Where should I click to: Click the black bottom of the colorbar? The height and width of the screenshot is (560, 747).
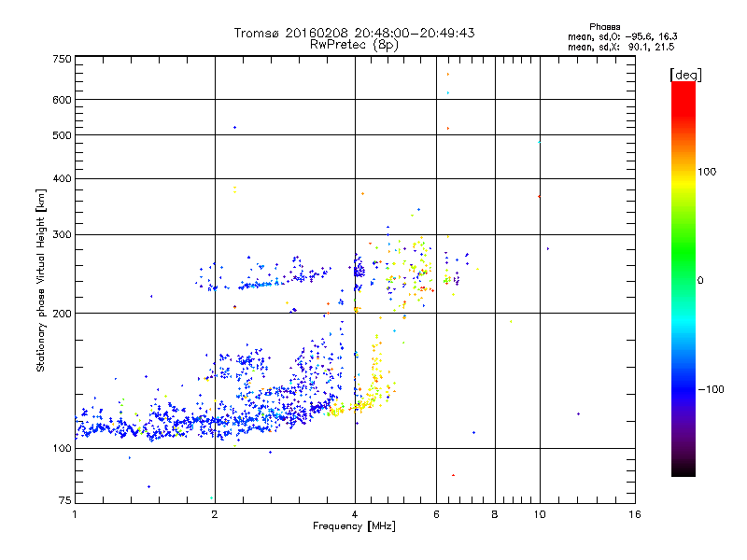tap(684, 469)
